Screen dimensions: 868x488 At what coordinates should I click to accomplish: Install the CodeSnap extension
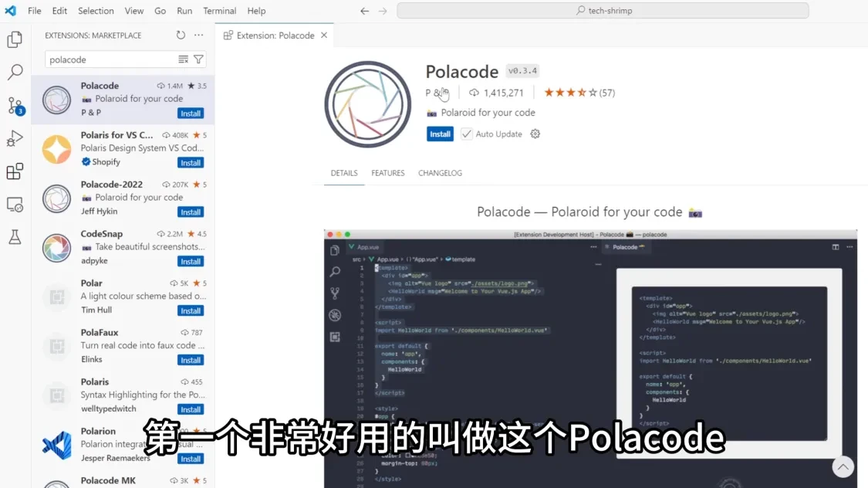coord(191,261)
